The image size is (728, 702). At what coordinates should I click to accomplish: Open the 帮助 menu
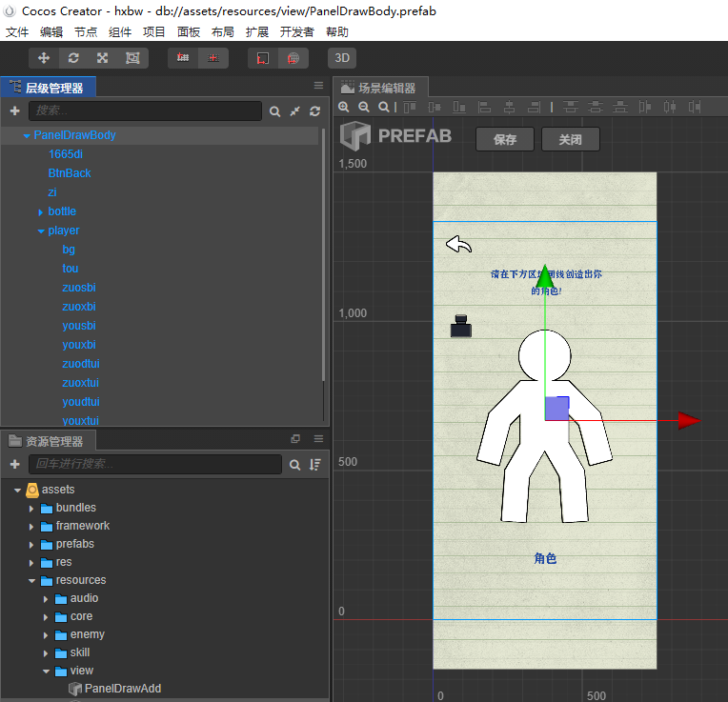[x=337, y=32]
